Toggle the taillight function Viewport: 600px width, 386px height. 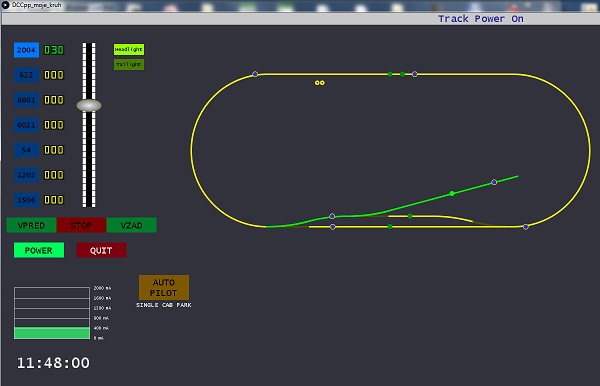click(129, 64)
